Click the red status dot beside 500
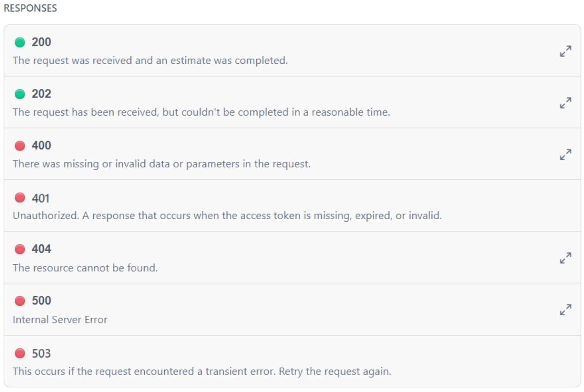 tap(20, 301)
